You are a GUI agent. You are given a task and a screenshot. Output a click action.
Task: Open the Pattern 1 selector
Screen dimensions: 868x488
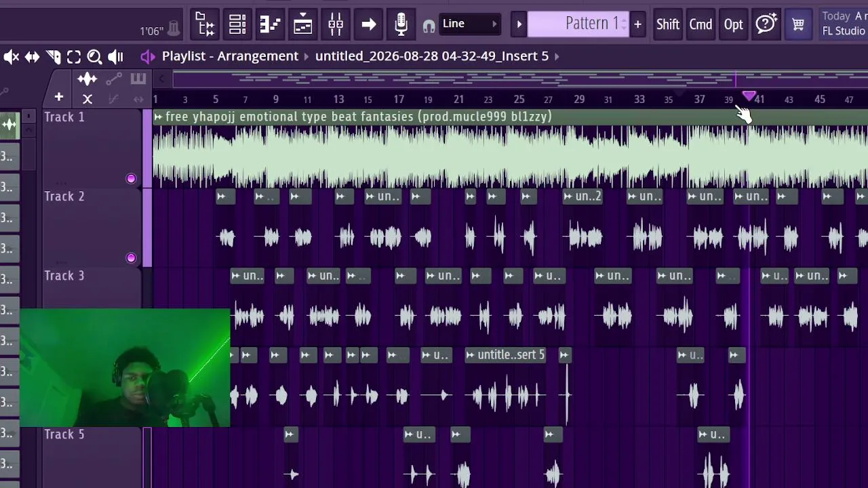[x=578, y=24]
